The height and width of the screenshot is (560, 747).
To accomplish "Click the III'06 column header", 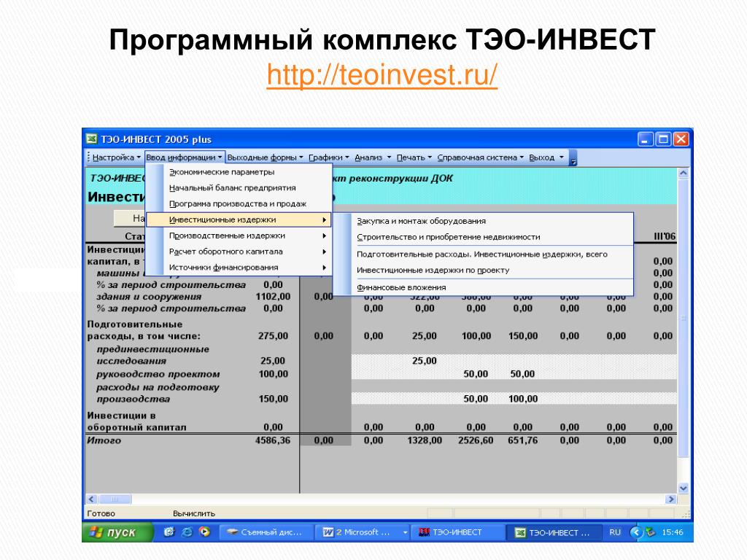I will tap(664, 237).
